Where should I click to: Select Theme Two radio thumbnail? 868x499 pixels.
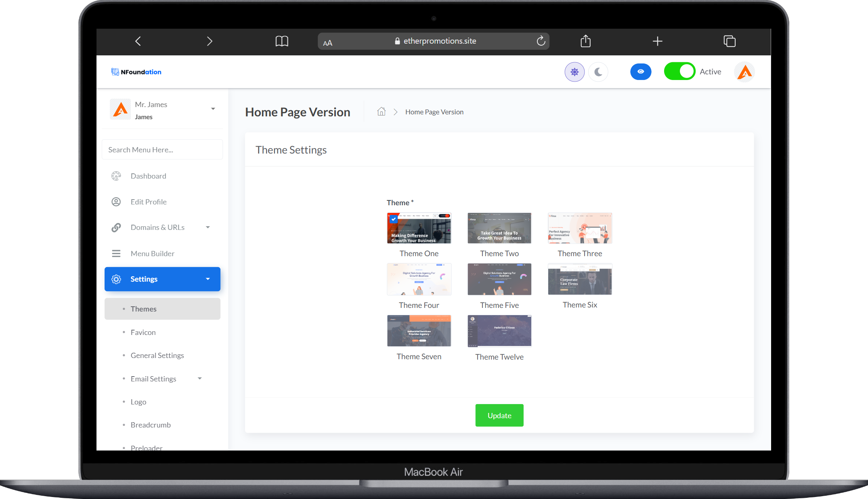[499, 228]
